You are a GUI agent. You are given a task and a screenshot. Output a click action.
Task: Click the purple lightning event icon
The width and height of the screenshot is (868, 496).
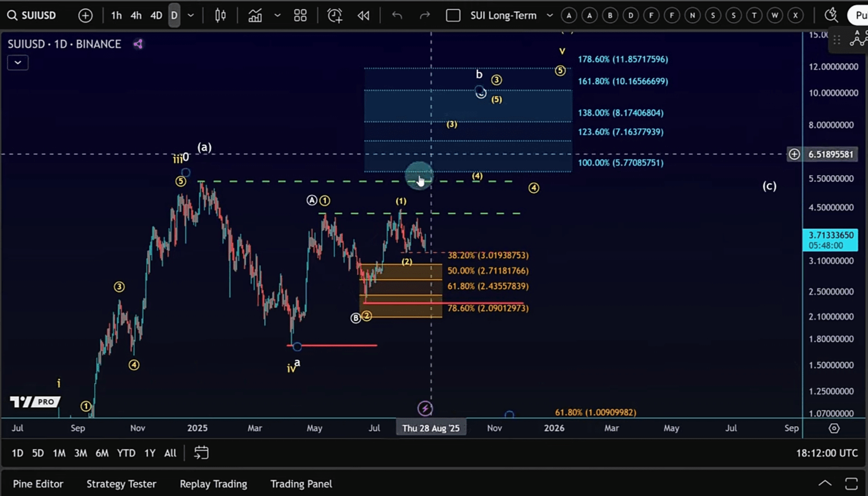tap(425, 408)
